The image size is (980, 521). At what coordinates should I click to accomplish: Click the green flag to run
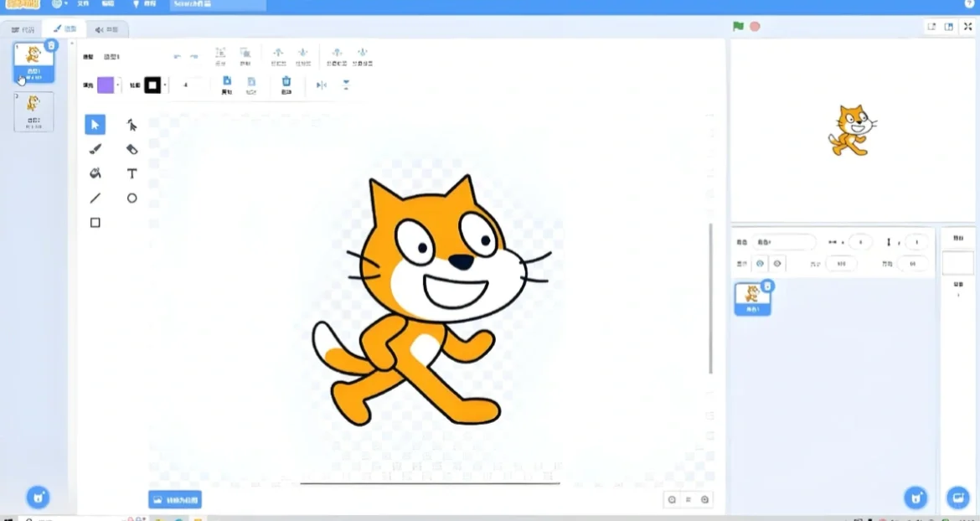tap(736, 26)
